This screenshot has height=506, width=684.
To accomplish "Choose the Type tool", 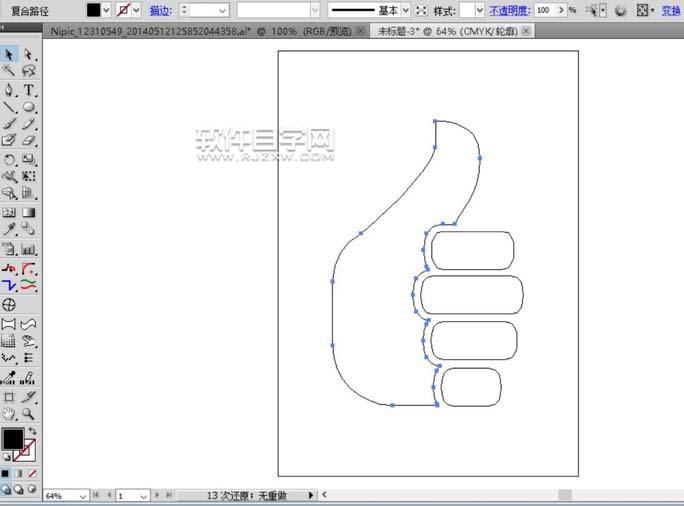I will 29,90.
